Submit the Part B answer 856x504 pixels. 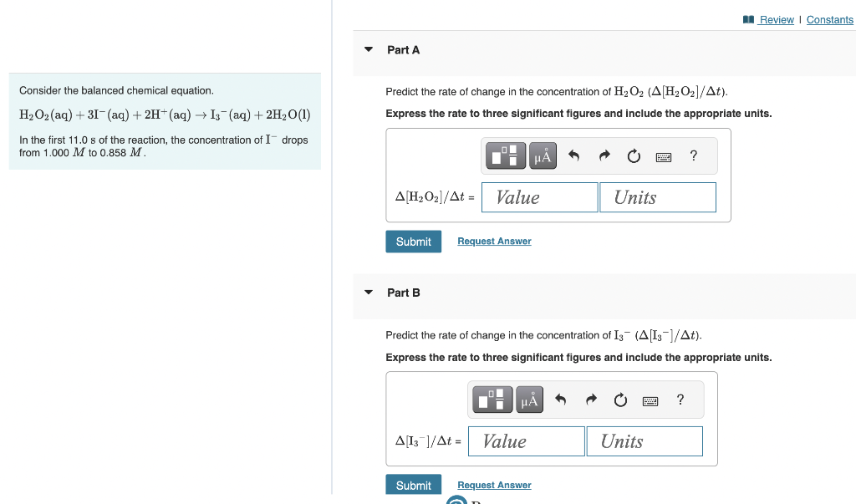pyautogui.click(x=413, y=484)
